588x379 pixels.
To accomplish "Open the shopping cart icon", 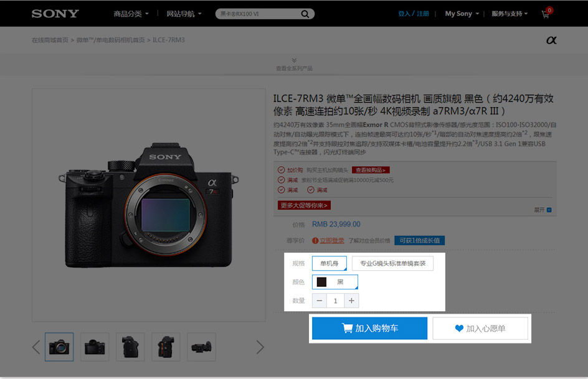I will (x=546, y=14).
